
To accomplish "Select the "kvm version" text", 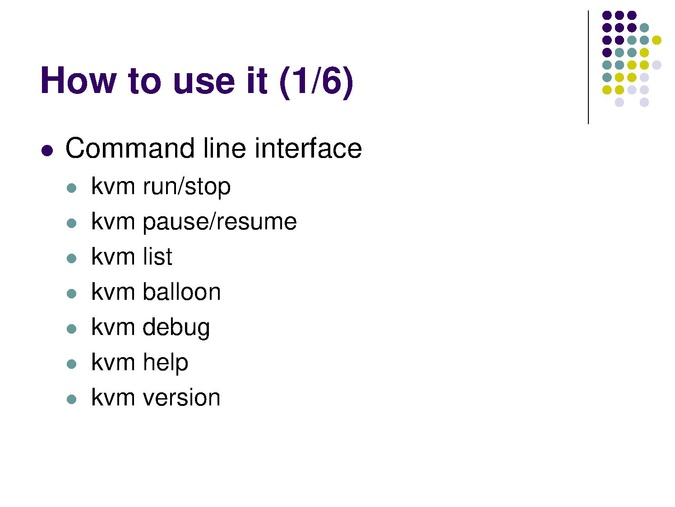I will (x=155, y=397).
